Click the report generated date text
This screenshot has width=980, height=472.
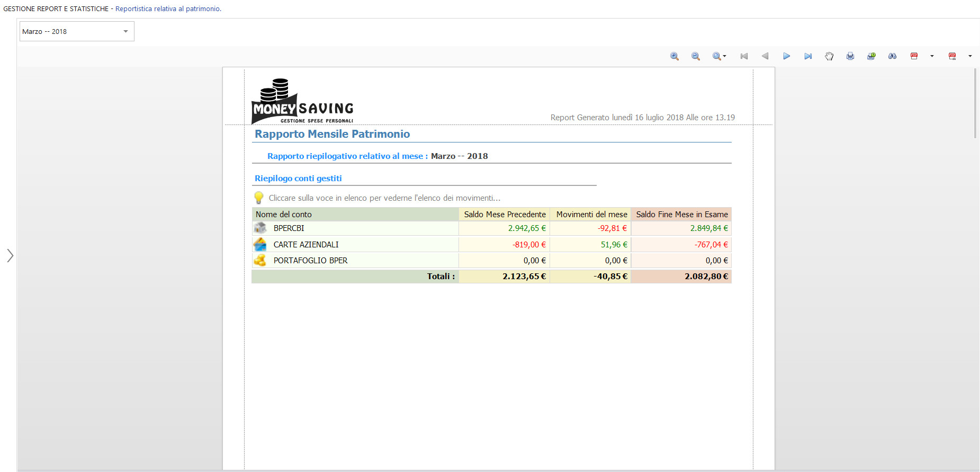pyautogui.click(x=643, y=118)
